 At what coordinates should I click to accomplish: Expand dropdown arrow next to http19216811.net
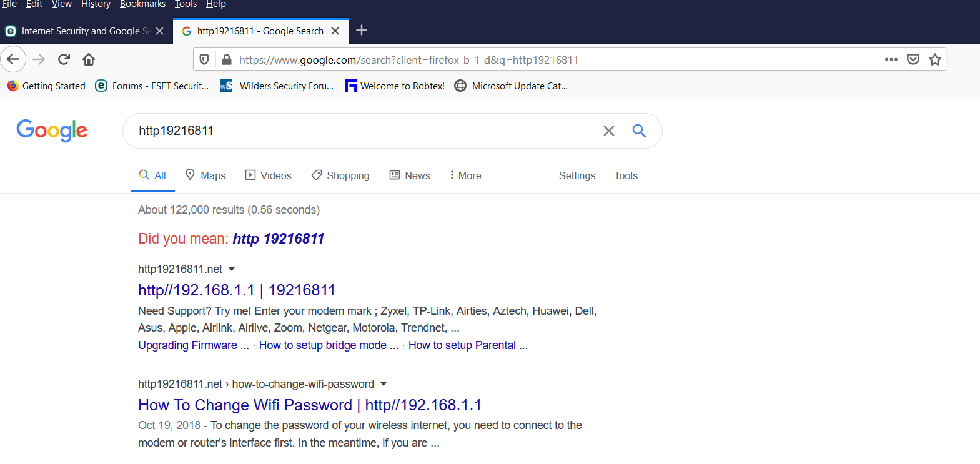(x=232, y=269)
